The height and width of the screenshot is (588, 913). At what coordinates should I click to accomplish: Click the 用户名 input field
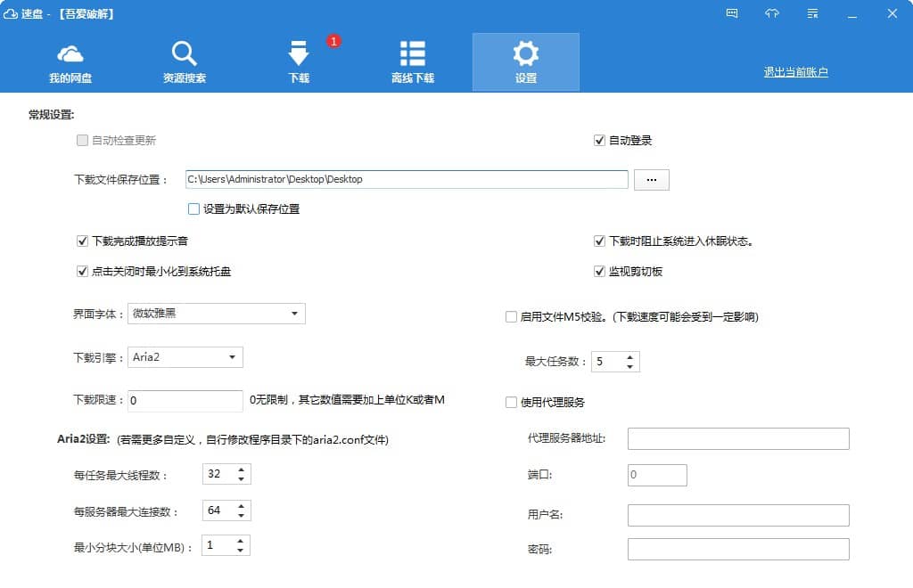point(738,515)
